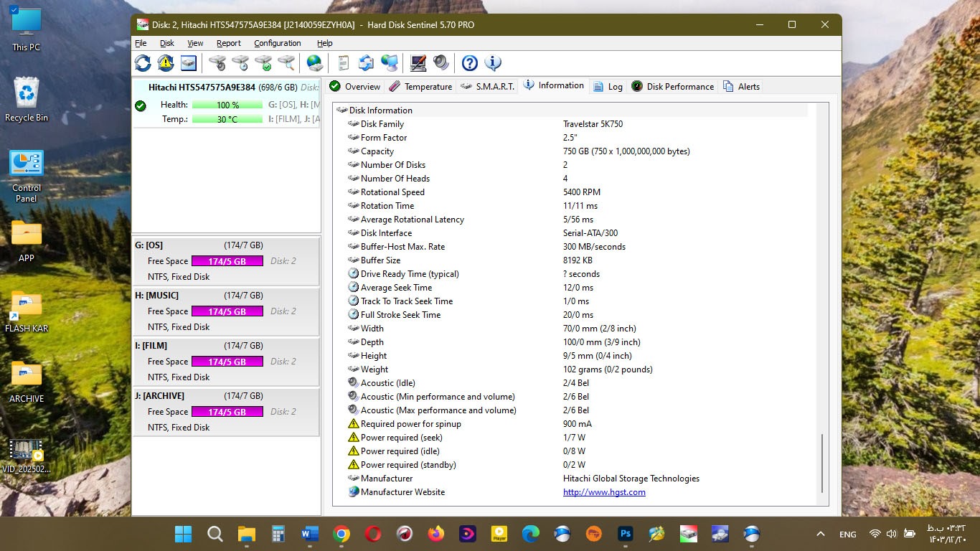This screenshot has width=980, height=551.
Task: Click the blue framed disk toolbar icon
Action: point(189,63)
